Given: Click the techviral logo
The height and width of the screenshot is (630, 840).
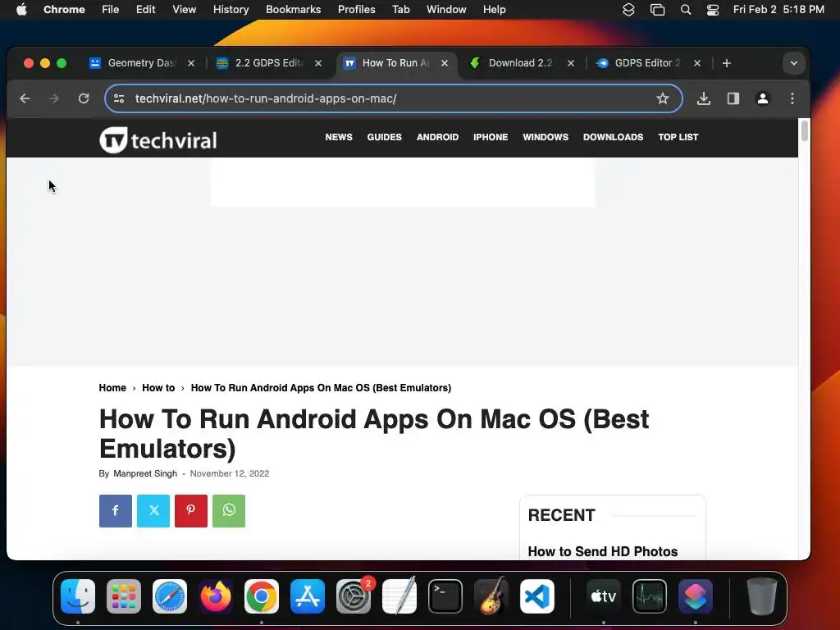Looking at the screenshot, I should click(158, 139).
